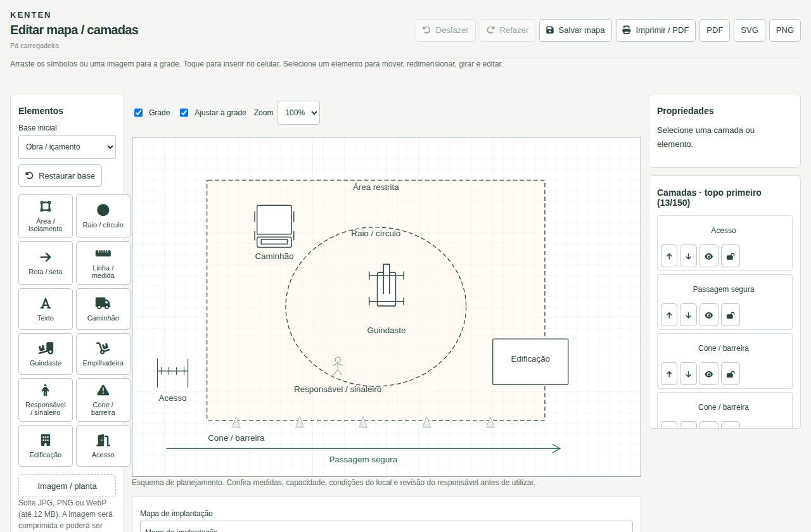The height and width of the screenshot is (532, 811).
Task: Export the map with the SVG button
Action: 750,30
